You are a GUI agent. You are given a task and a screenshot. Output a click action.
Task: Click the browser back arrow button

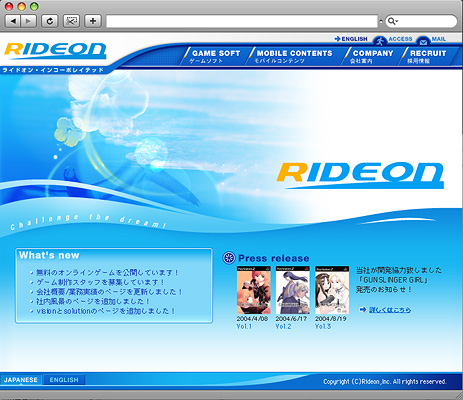(13, 21)
